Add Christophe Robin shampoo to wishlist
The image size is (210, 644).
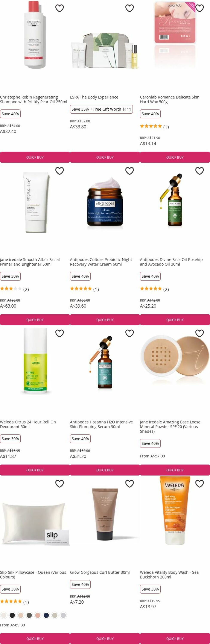coord(59,8)
